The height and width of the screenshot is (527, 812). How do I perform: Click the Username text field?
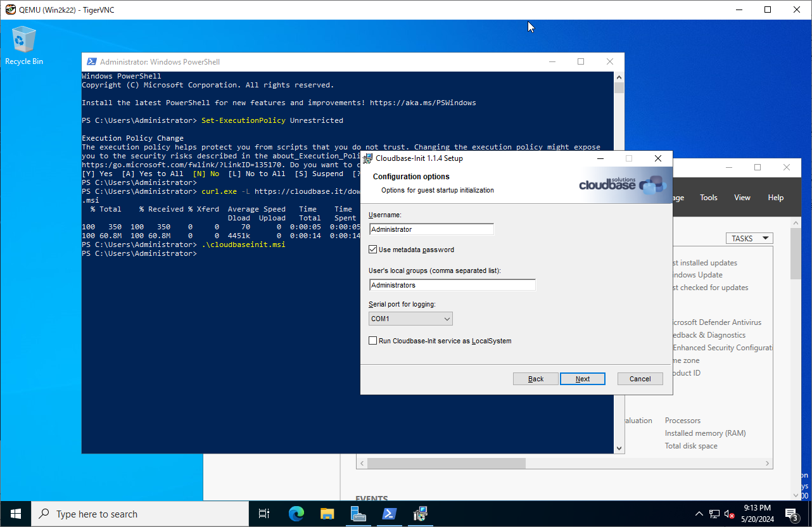431,229
